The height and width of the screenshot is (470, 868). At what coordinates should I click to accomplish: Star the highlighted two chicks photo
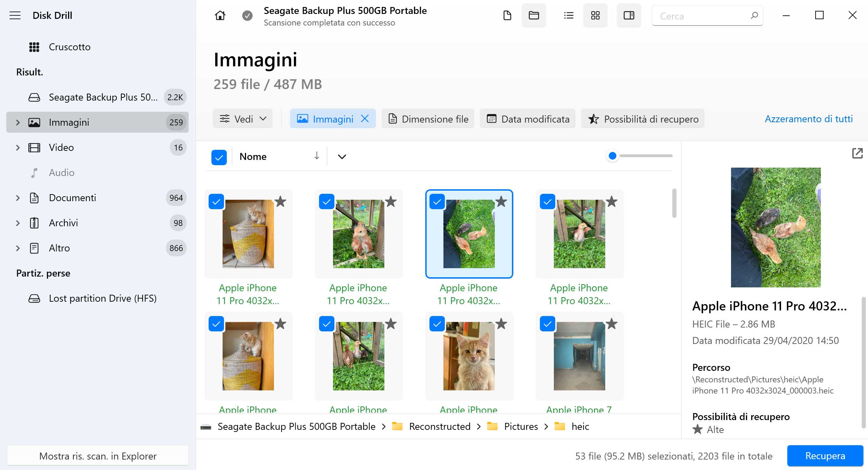[x=501, y=201]
